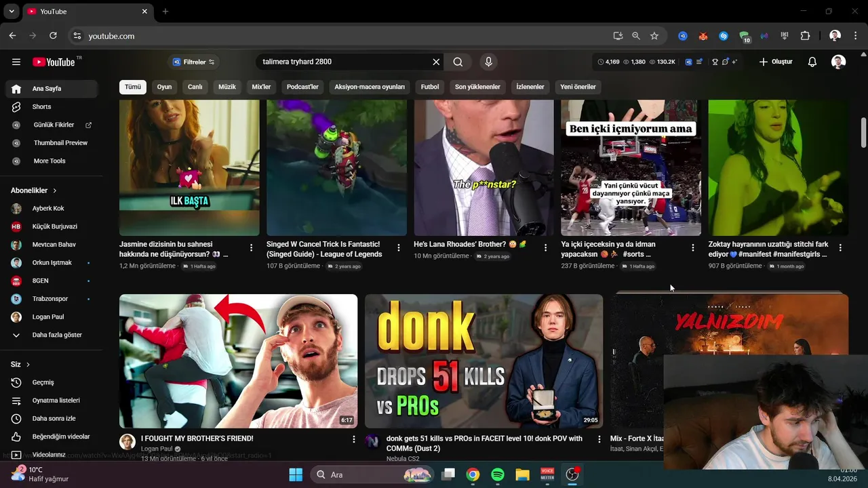Open options for I FOUGHT MY BROTHER'S FRIEND
Image resolution: width=868 pixels, height=488 pixels.
(x=353, y=440)
